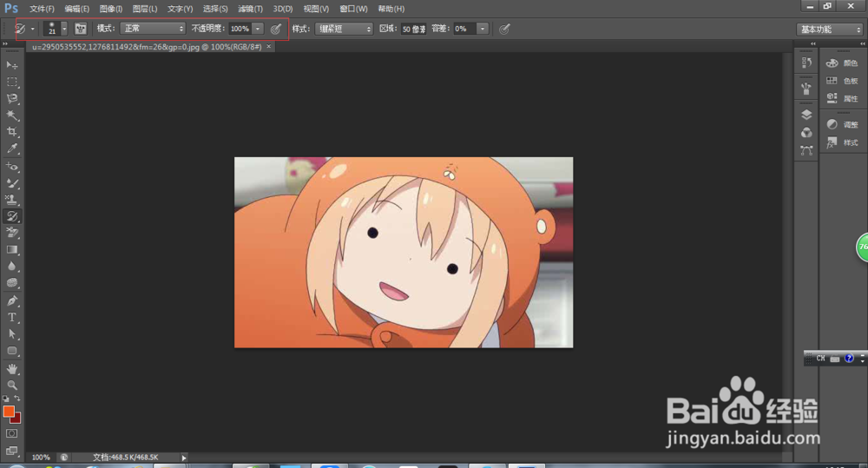Open the 图像(I) menu
Image resolution: width=868 pixels, height=468 pixels.
point(111,9)
